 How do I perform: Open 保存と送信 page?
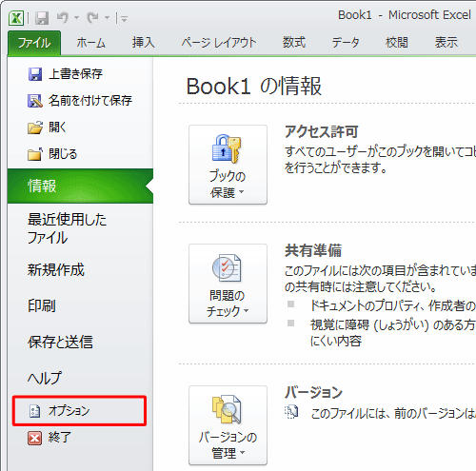[x=60, y=342]
